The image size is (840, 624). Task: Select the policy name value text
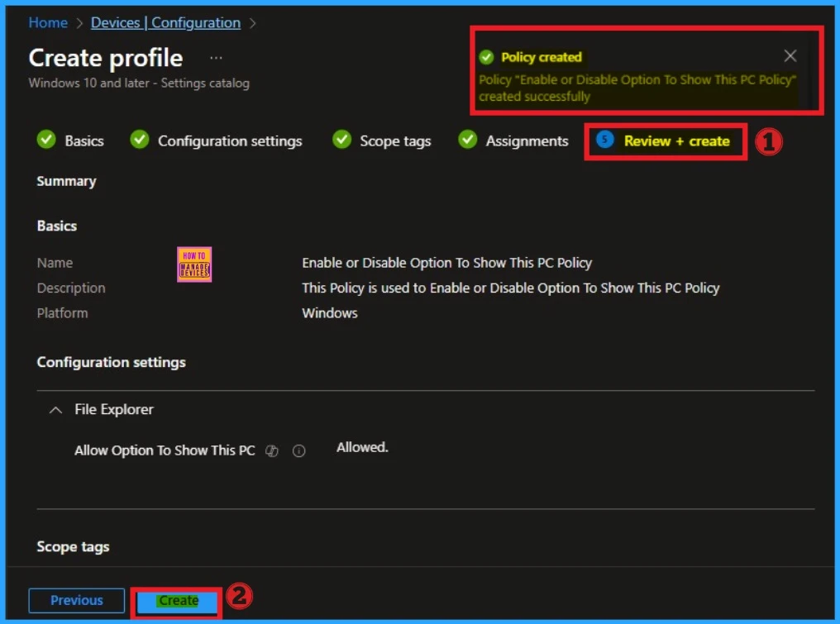pos(446,263)
